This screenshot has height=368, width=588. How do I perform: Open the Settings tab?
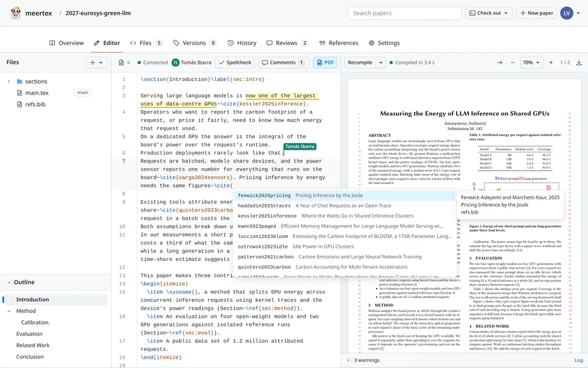[384, 43]
